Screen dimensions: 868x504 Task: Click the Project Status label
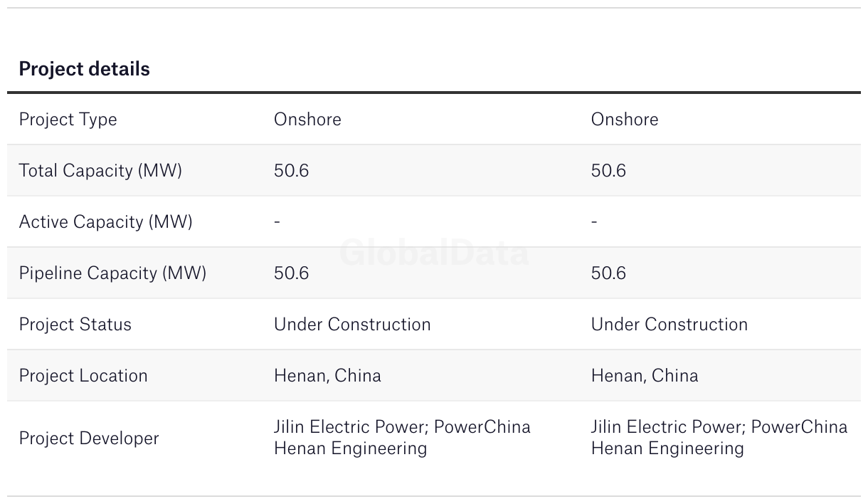pyautogui.click(x=75, y=325)
